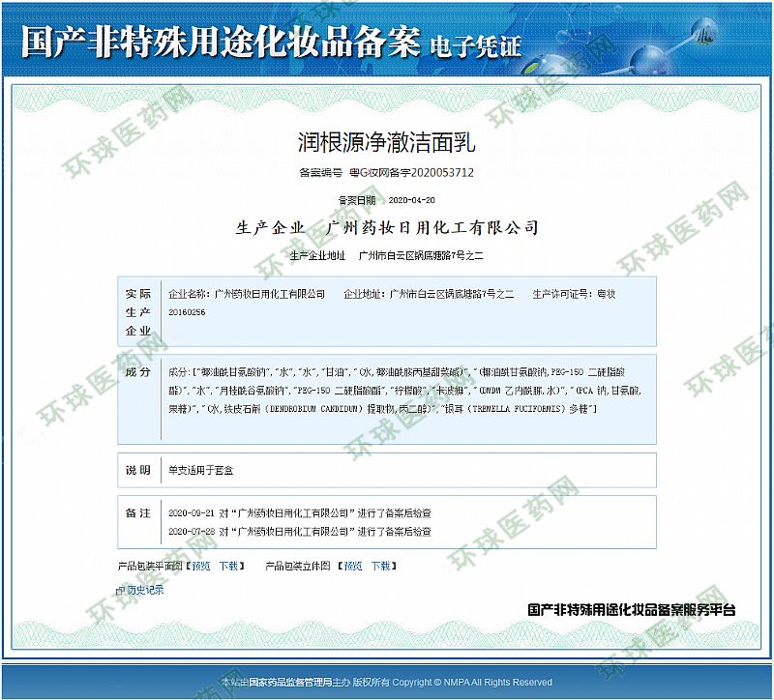Preview the 产品包装平面图 image
The width and height of the screenshot is (774, 700).
[200, 566]
